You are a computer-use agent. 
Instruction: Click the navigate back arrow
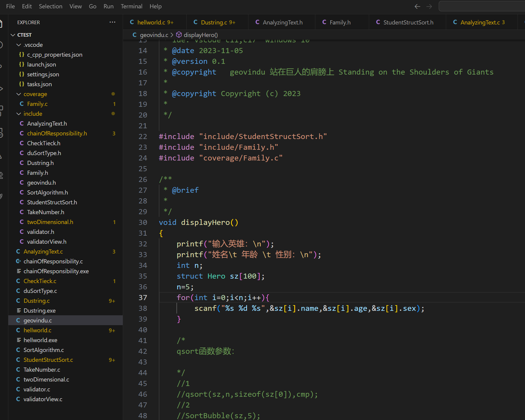(417, 7)
